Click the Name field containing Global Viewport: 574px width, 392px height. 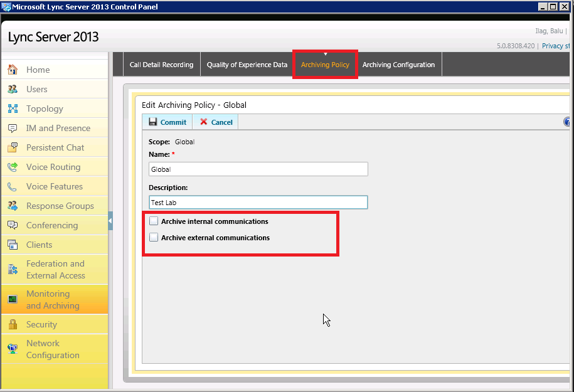258,169
